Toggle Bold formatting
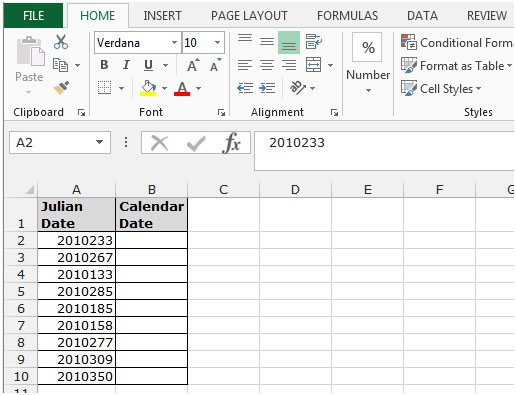 point(104,65)
